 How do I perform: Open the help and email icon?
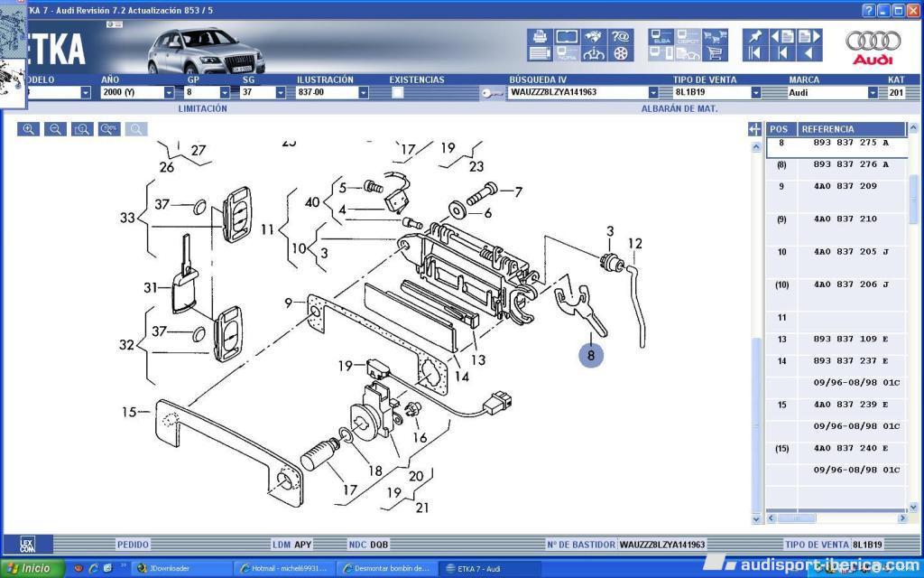click(x=621, y=36)
